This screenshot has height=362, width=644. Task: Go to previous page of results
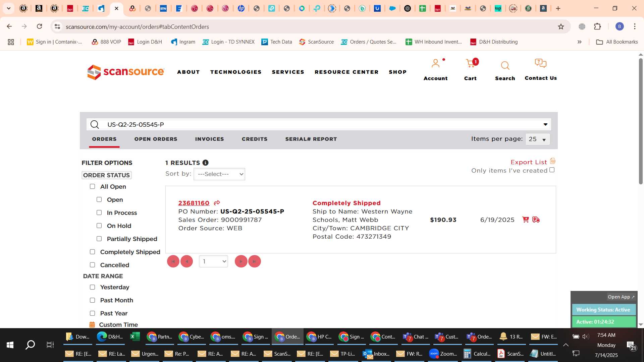pos(186,261)
